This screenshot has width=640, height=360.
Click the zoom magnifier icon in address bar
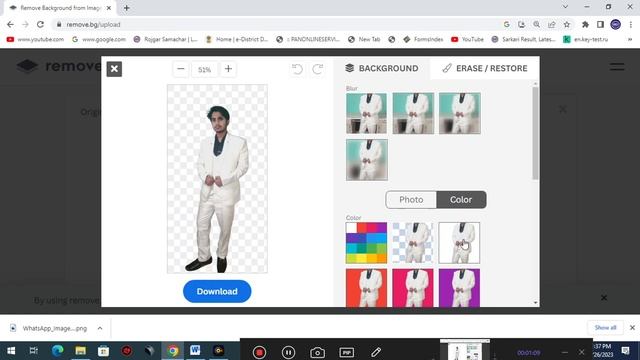click(x=537, y=24)
